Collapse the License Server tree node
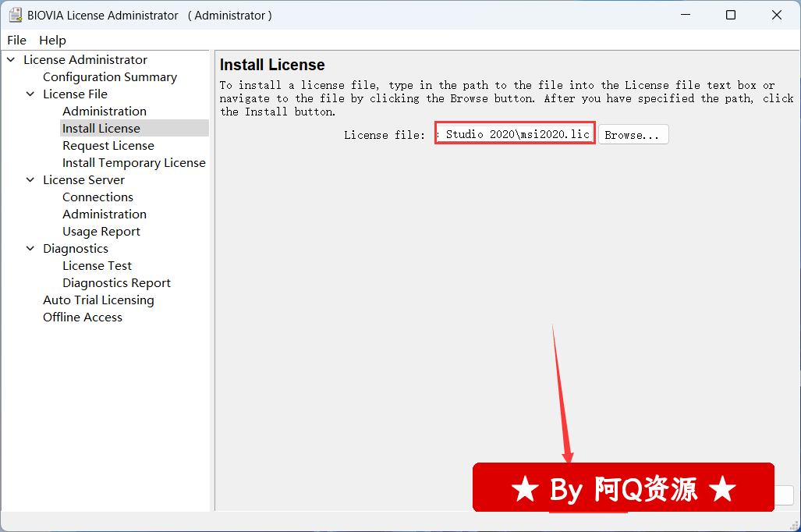This screenshot has width=801, height=532. [30, 180]
